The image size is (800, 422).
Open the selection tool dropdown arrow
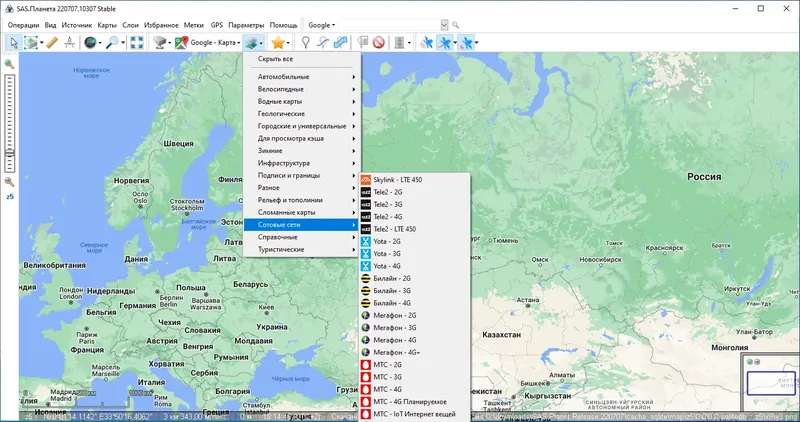pos(41,43)
